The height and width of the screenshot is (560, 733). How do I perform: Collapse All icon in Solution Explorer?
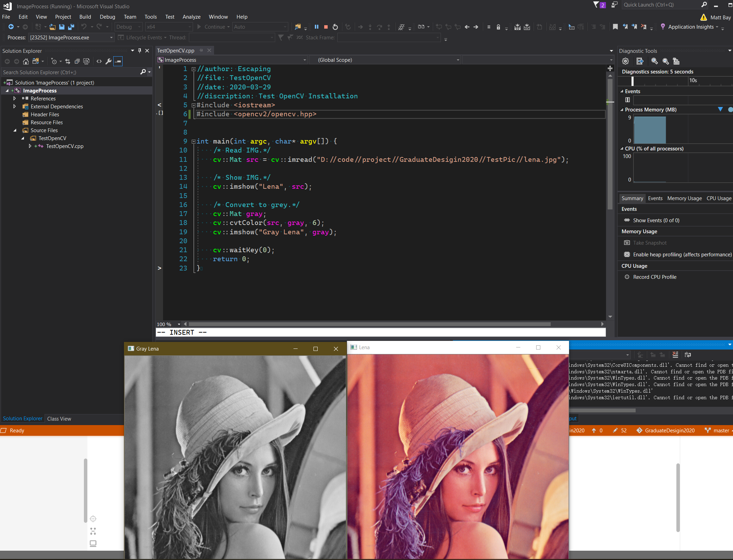(77, 61)
